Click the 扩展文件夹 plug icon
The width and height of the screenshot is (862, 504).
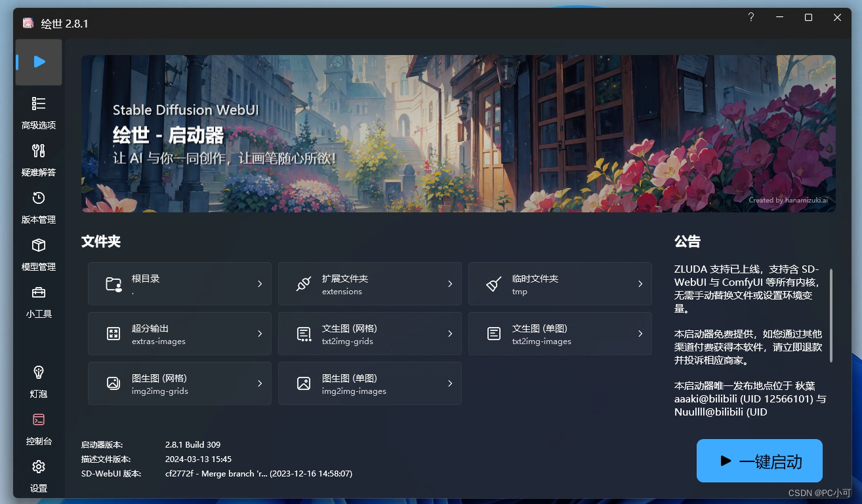click(x=304, y=284)
